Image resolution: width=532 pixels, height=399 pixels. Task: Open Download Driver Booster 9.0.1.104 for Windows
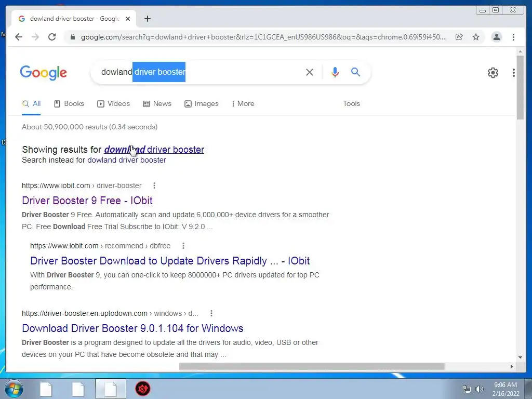tap(132, 328)
